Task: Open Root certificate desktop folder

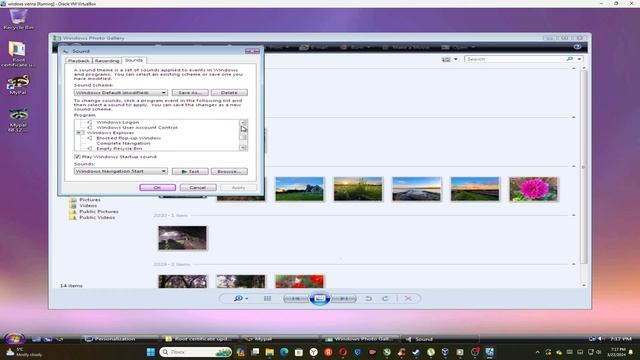Action: (x=18, y=54)
